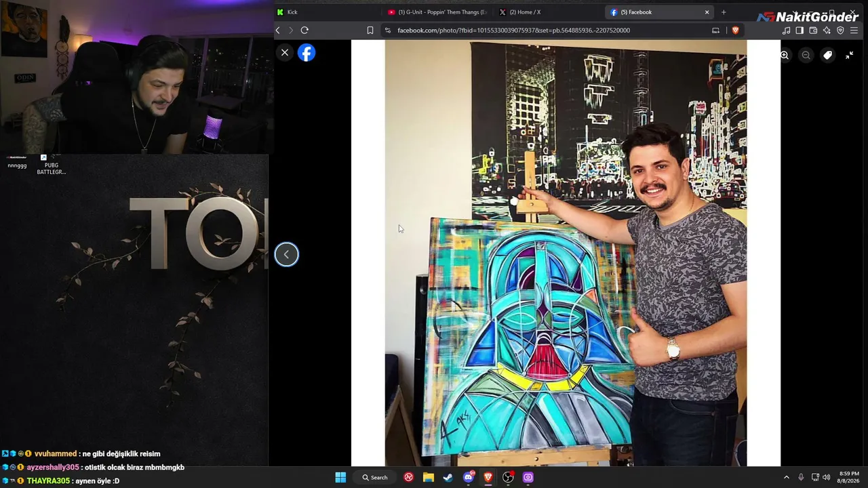
Task: Open the PUBG BATTLEGR... desktop shortcut
Action: pyautogui.click(x=51, y=164)
